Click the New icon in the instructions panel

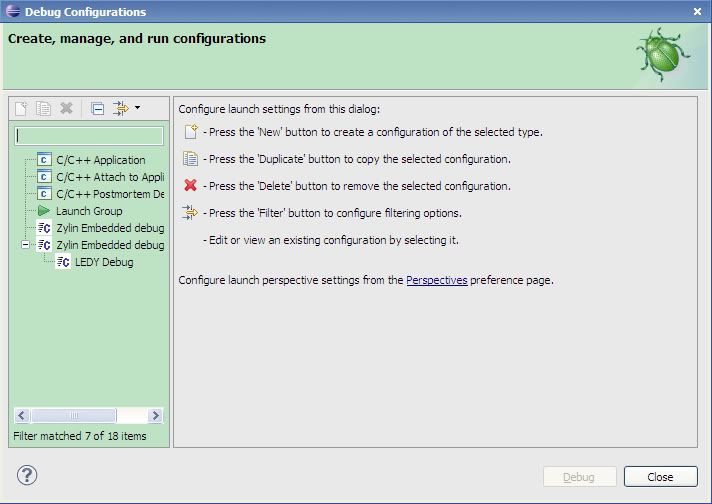click(191, 132)
